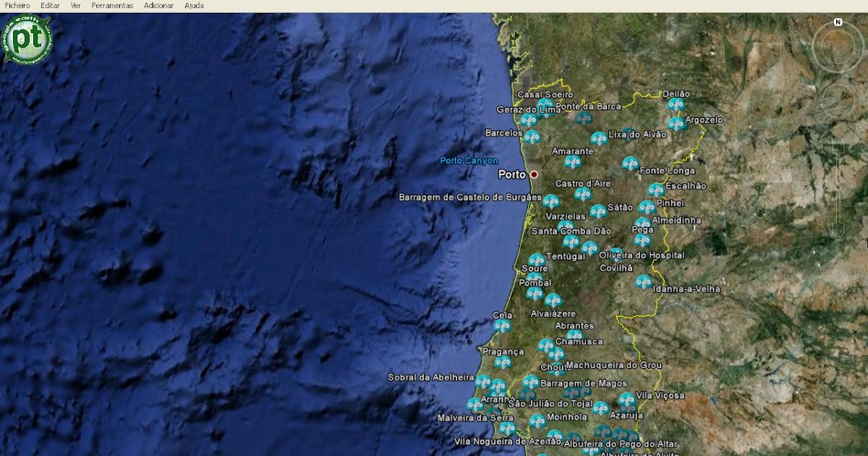Click the Chamusca placemark icon
The width and height of the screenshot is (868, 456).
(x=548, y=346)
